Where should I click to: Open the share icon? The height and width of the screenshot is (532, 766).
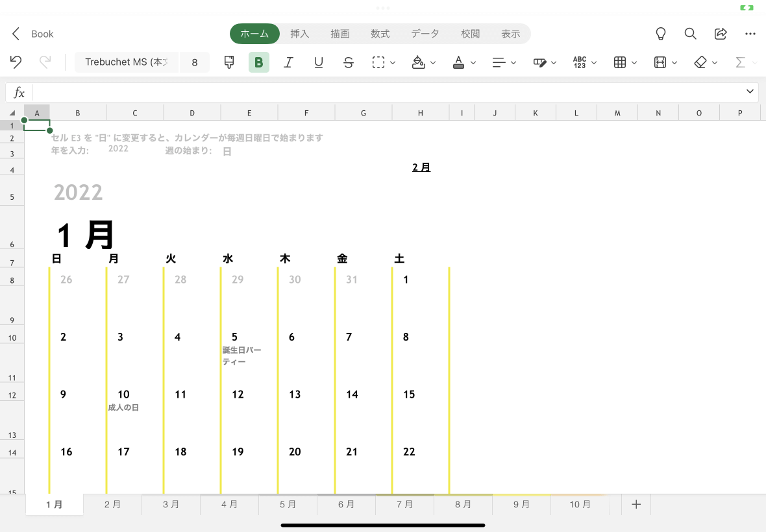pyautogui.click(x=721, y=34)
